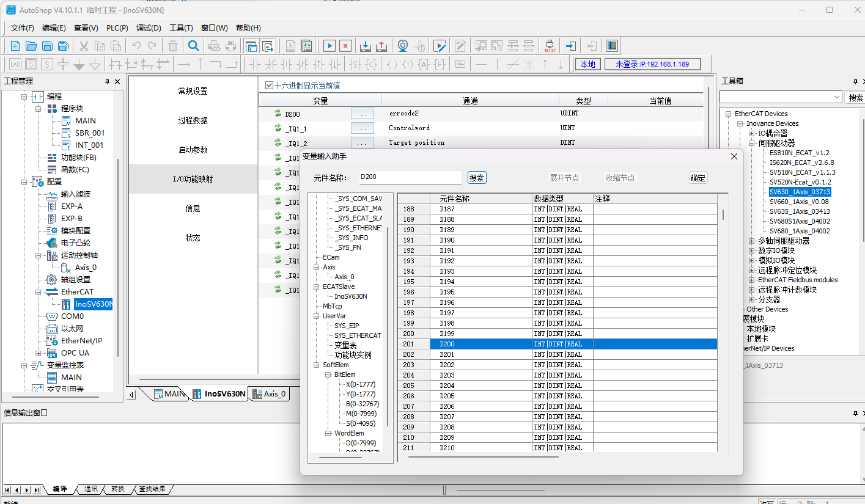Click the New project icon in toolbar

(15, 46)
